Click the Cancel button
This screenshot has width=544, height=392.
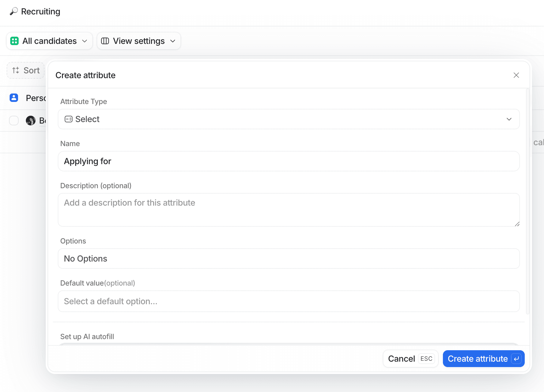(x=401, y=359)
